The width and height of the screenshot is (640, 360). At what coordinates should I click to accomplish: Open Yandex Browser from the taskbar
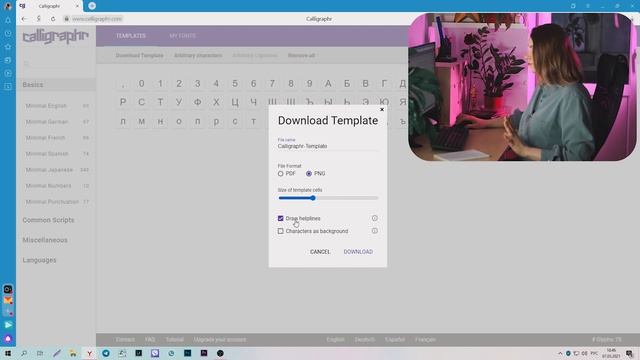[x=89, y=353]
